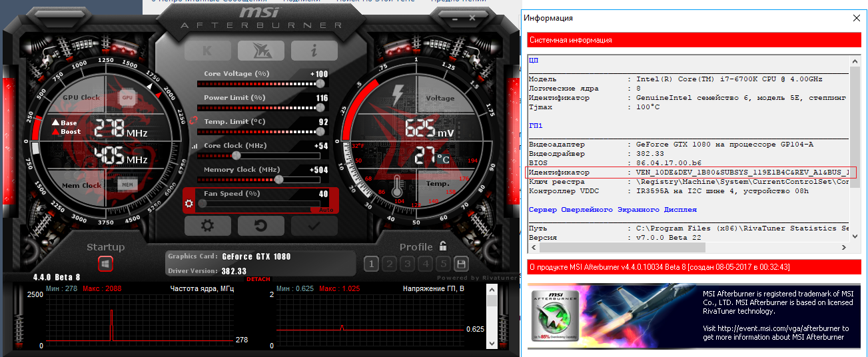The height and width of the screenshot is (357, 868).
Task: Toggle the Profile lock icon
Action: click(x=443, y=246)
